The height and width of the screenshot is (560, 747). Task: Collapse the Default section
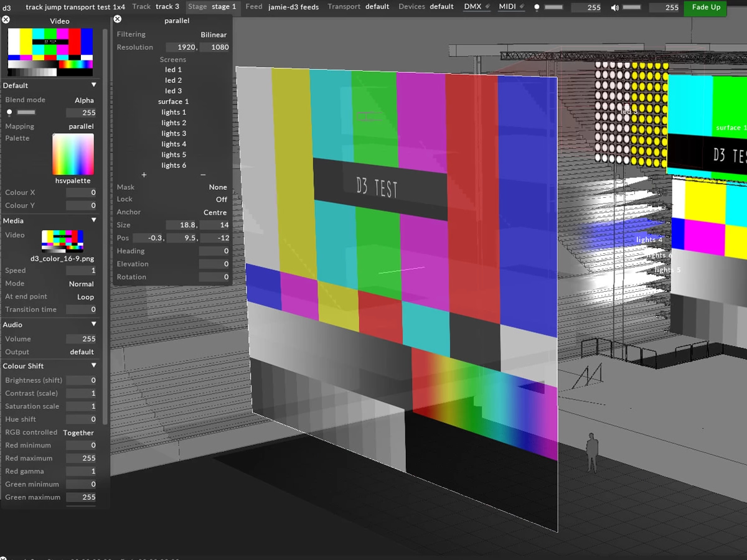click(94, 85)
